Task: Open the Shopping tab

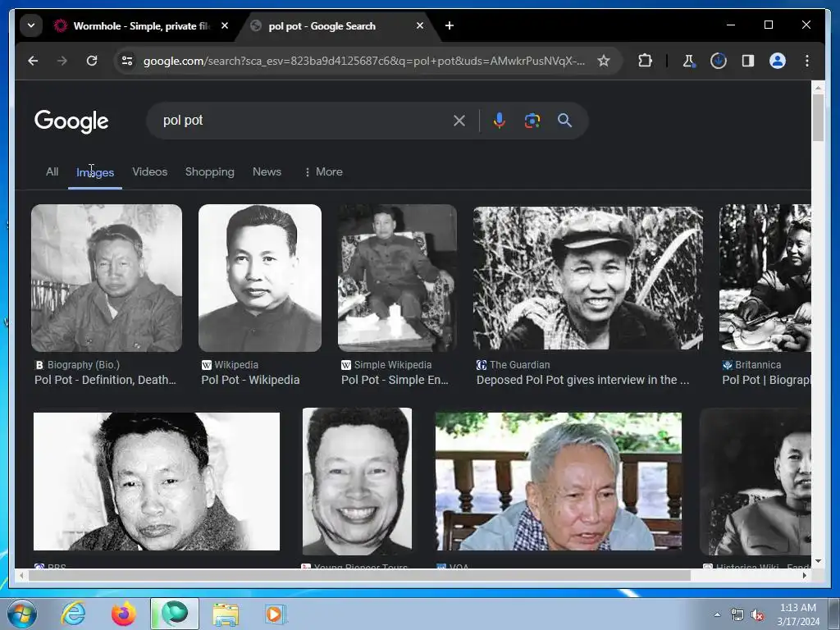Action: coord(209,172)
